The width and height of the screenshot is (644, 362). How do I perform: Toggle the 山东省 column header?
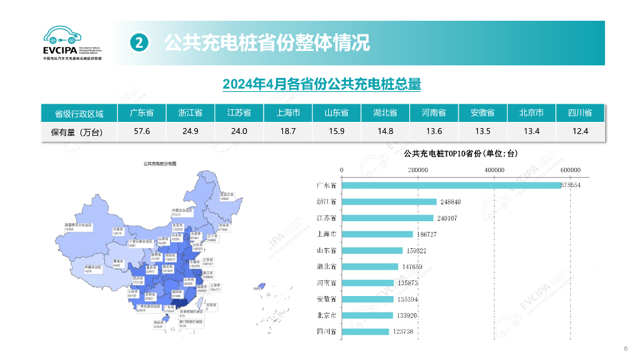pos(337,113)
